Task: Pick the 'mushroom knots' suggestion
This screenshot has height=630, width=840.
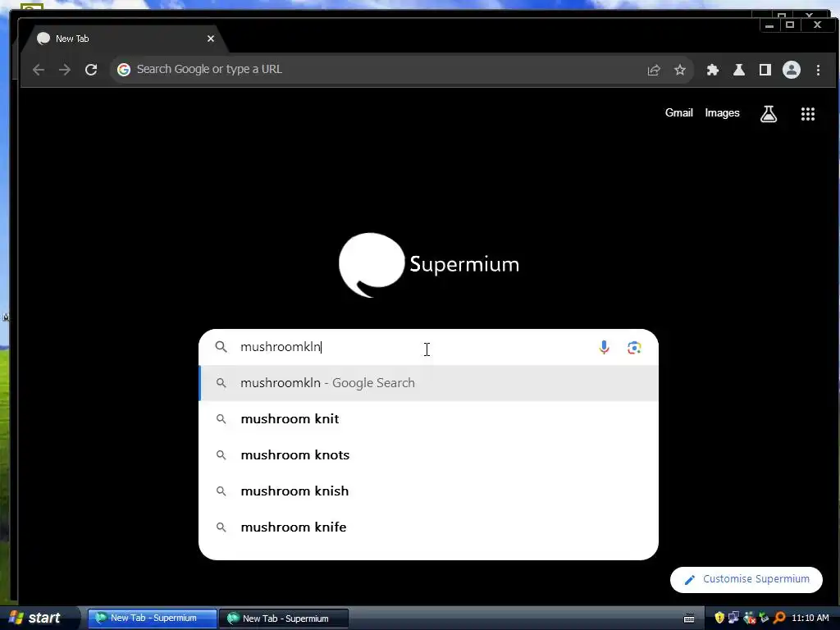Action: (x=428, y=454)
